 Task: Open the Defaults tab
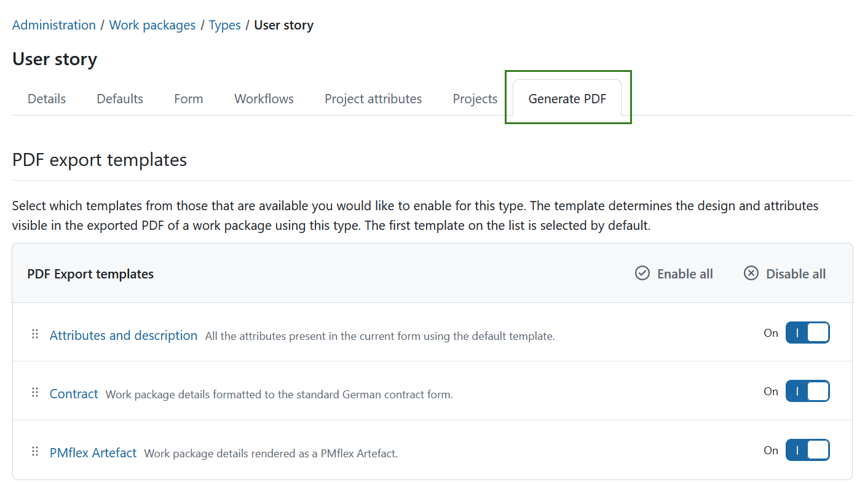click(x=120, y=99)
